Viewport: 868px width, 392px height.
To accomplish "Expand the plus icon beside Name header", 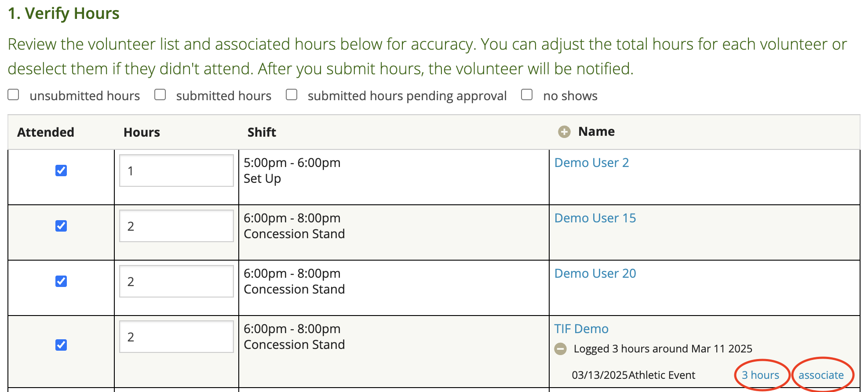I will click(x=564, y=132).
